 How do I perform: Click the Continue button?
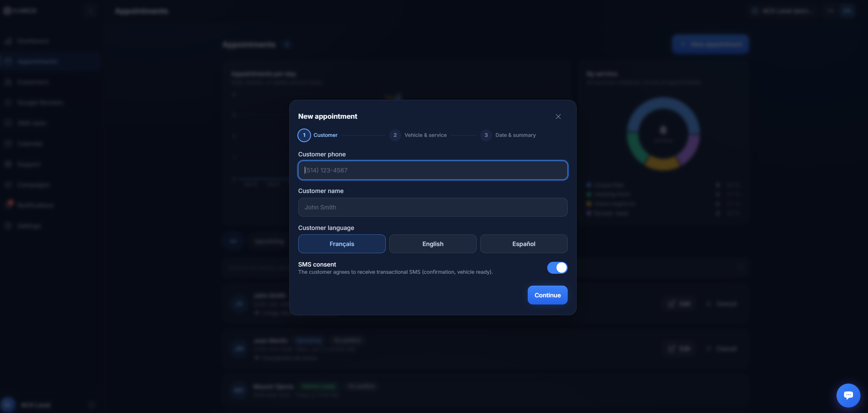pyautogui.click(x=548, y=295)
